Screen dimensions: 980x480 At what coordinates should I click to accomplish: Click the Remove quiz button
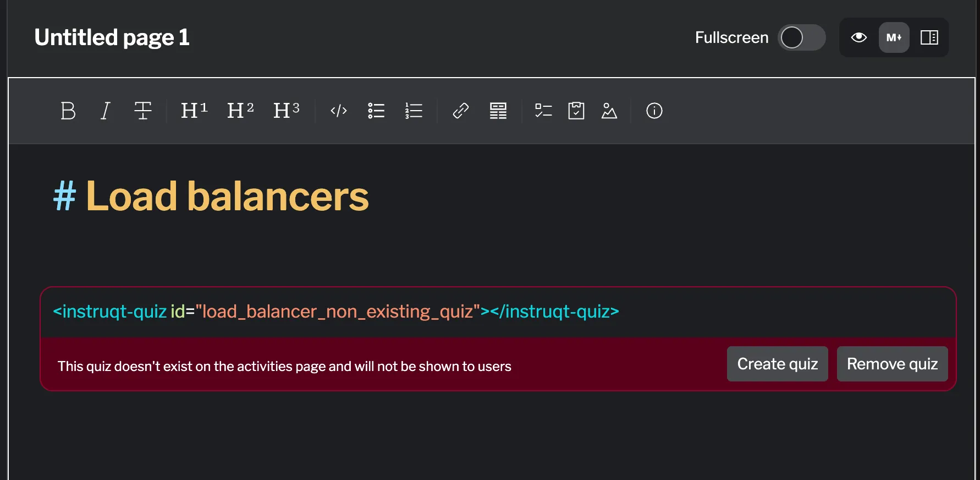click(892, 364)
